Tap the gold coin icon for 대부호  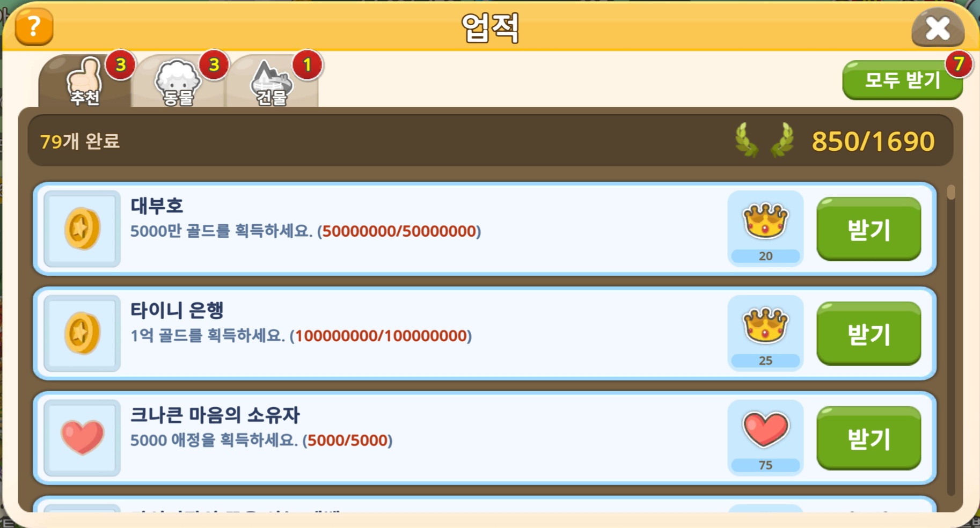tap(82, 229)
